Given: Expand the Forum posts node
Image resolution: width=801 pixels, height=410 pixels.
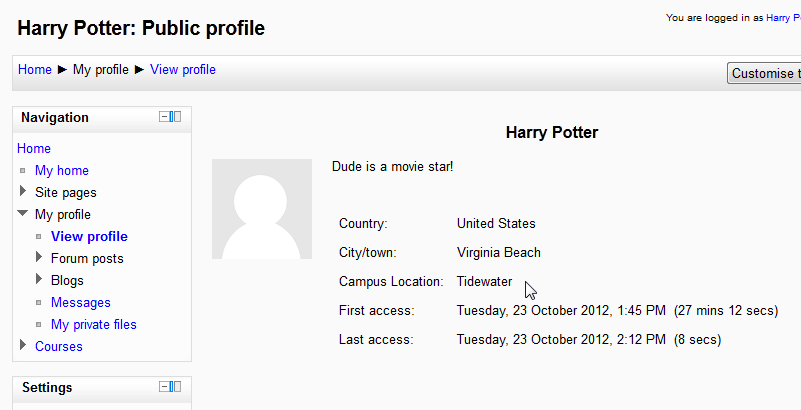Looking at the screenshot, I should tap(39, 258).
